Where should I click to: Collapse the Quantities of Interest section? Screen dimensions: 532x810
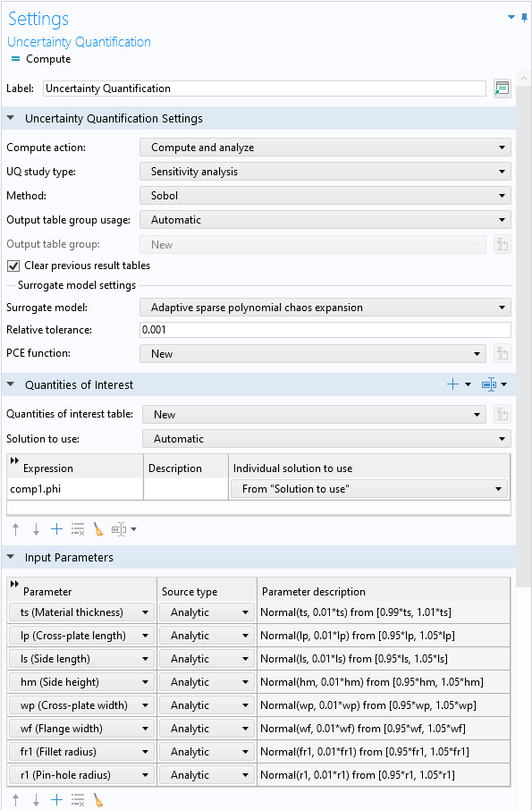(x=11, y=384)
